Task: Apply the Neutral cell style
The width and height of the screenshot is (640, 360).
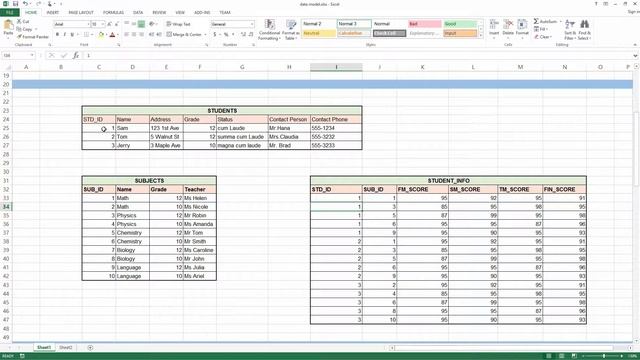Action: [319, 33]
